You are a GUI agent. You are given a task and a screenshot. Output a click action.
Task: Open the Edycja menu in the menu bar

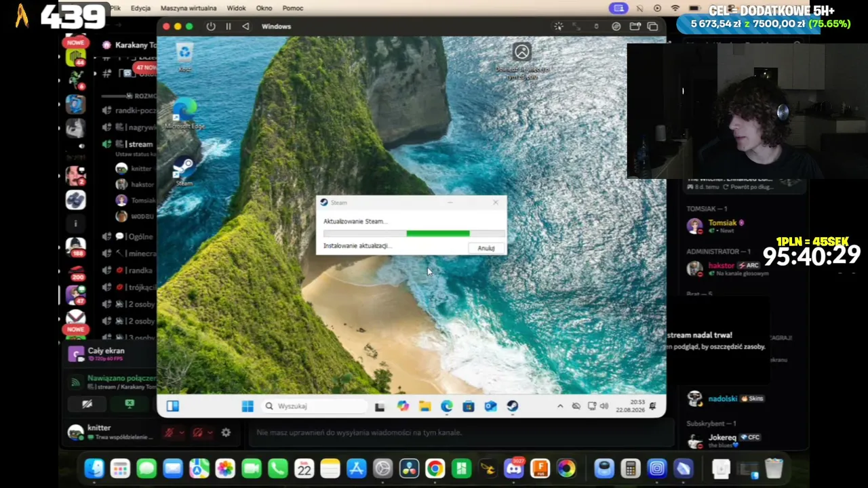[140, 8]
